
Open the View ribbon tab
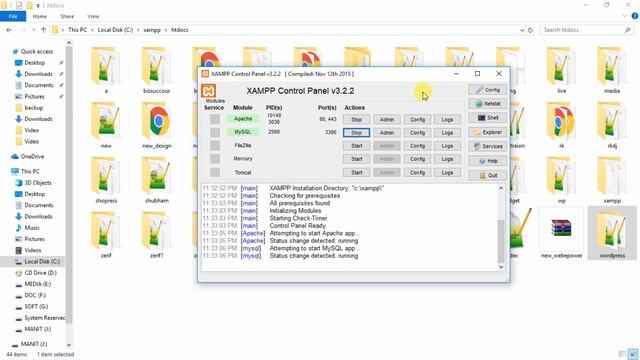(93, 16)
